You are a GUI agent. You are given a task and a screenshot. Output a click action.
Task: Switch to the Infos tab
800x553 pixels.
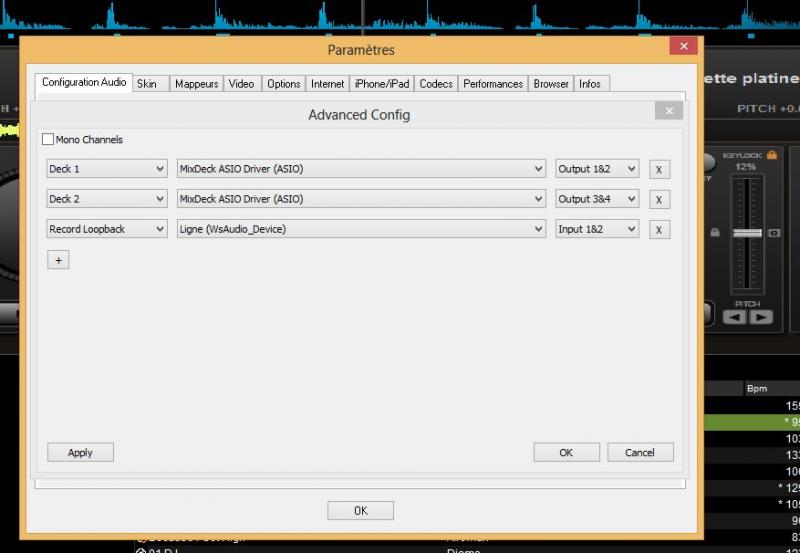click(591, 84)
